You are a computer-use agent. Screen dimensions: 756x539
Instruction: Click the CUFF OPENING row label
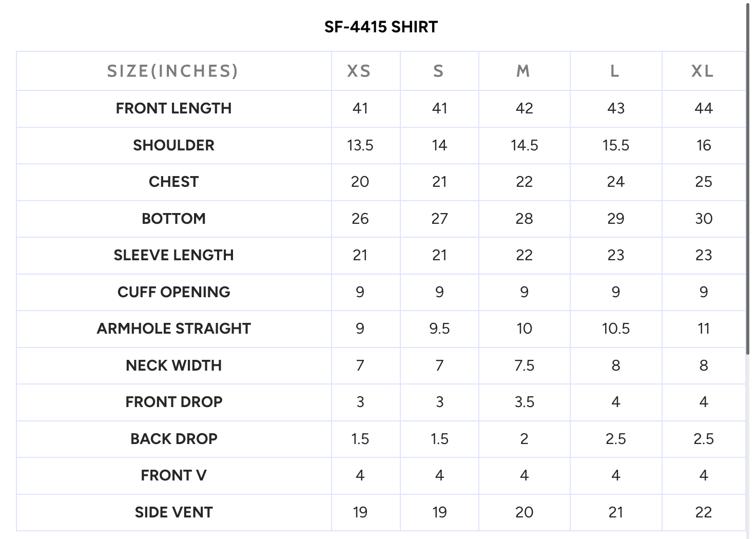pos(173,292)
